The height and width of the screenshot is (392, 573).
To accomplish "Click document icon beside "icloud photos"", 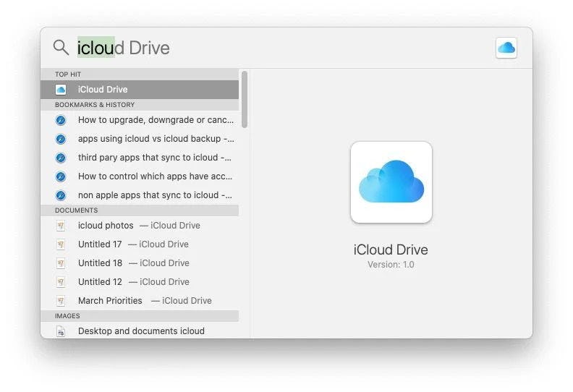I will coord(61,226).
